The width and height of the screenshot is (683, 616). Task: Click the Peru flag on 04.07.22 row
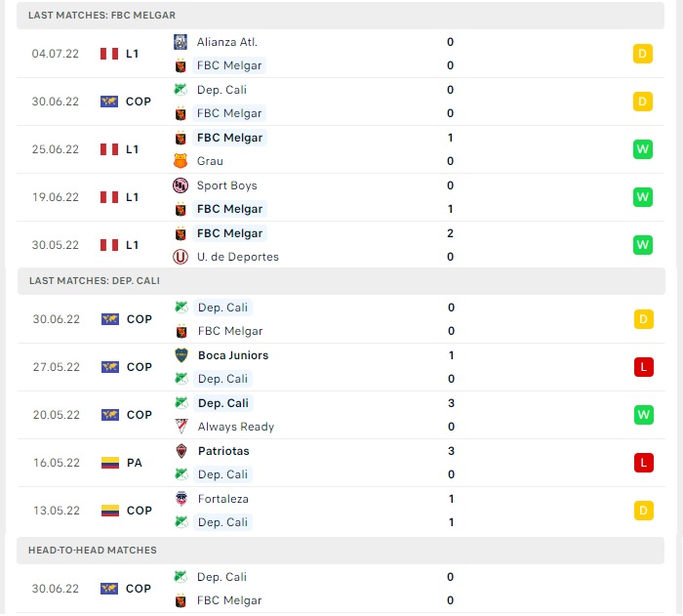tap(109, 54)
